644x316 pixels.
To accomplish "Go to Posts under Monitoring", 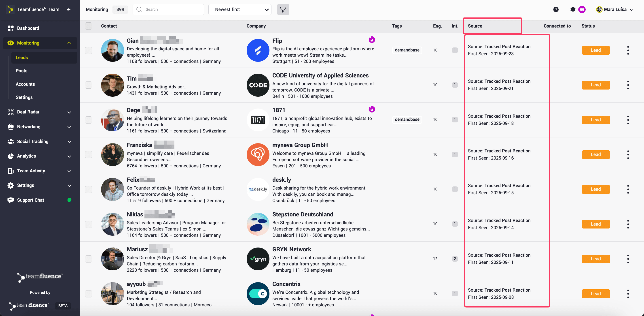I will point(21,71).
